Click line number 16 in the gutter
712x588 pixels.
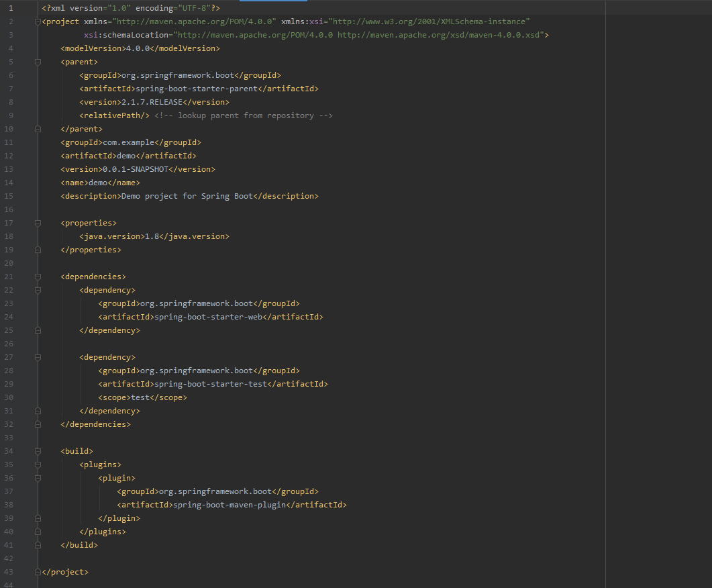click(x=9, y=210)
